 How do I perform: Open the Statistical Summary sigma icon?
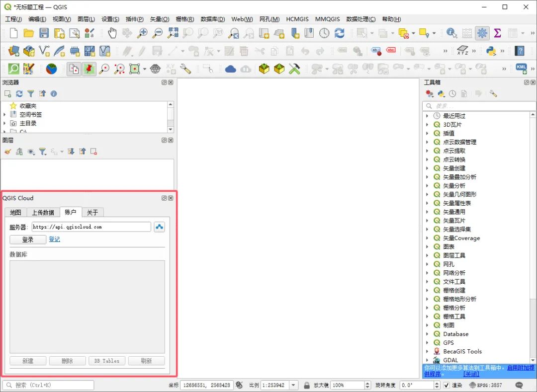[x=497, y=33]
